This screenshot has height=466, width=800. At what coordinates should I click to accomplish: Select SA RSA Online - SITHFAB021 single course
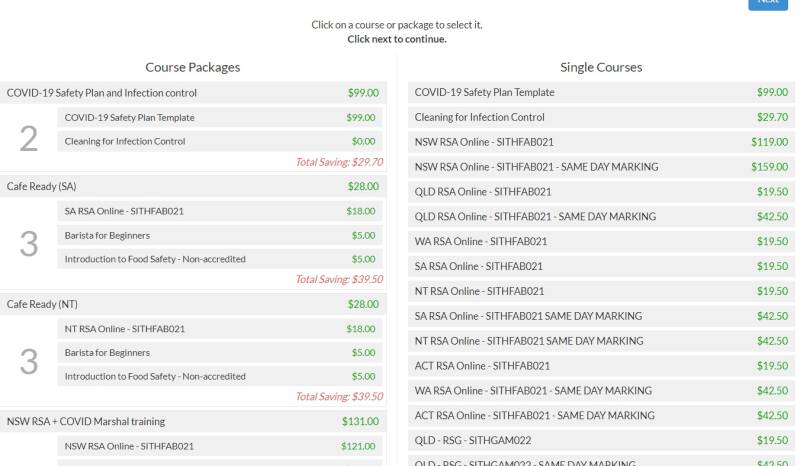coord(600,267)
